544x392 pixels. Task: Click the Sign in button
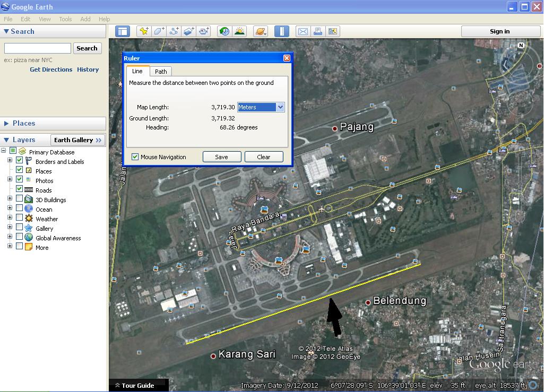[x=500, y=31]
